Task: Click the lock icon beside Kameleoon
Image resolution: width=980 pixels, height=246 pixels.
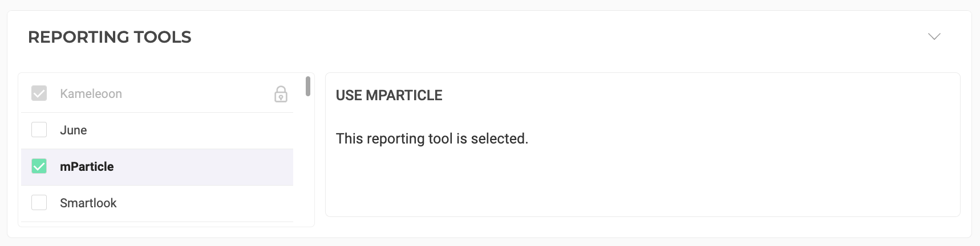Action: [281, 94]
